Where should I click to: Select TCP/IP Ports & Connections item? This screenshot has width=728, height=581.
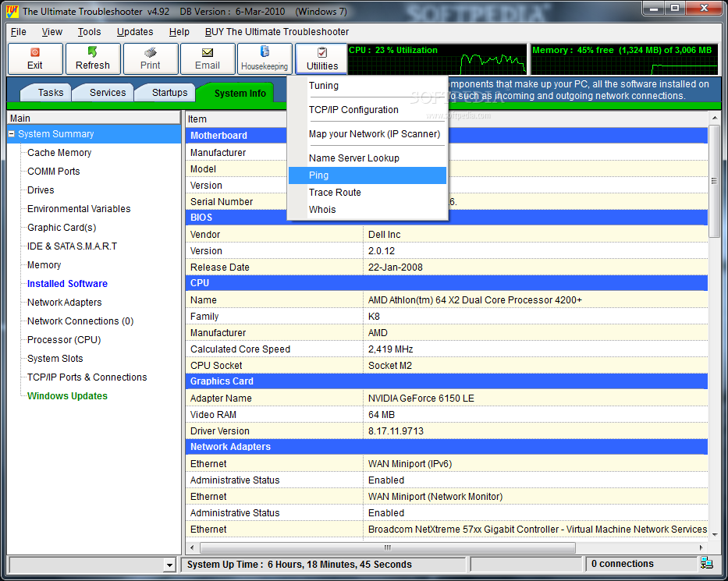tap(87, 377)
